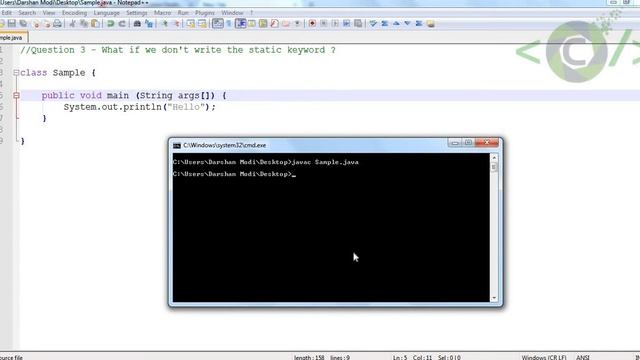Open the Language menu
The height and width of the screenshot is (360, 640).
[x=107, y=13]
